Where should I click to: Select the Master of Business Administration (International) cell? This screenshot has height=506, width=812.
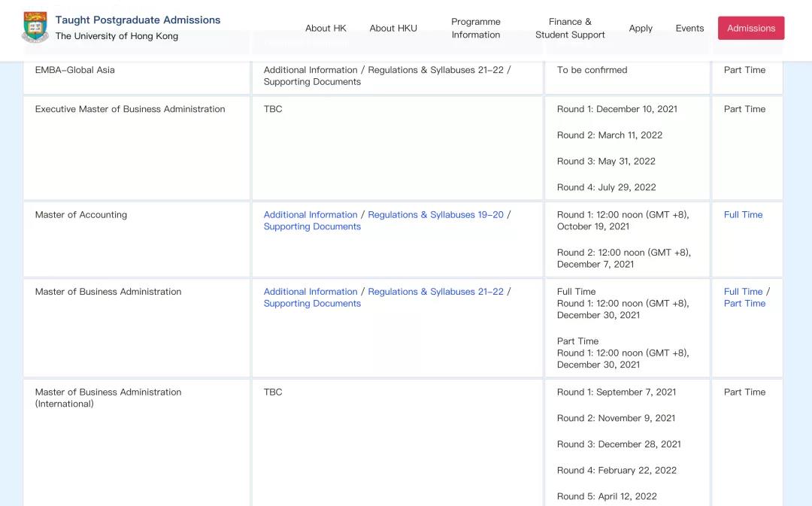coord(137,443)
